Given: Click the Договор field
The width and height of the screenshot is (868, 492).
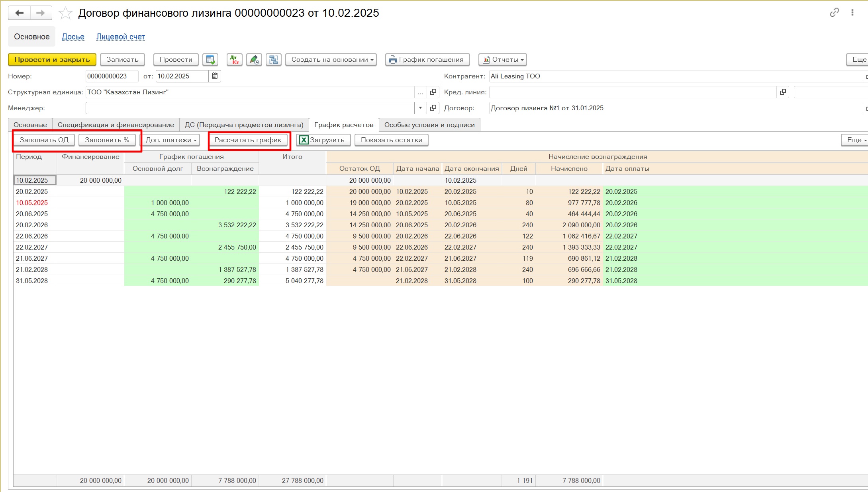Looking at the screenshot, I should click(x=675, y=108).
